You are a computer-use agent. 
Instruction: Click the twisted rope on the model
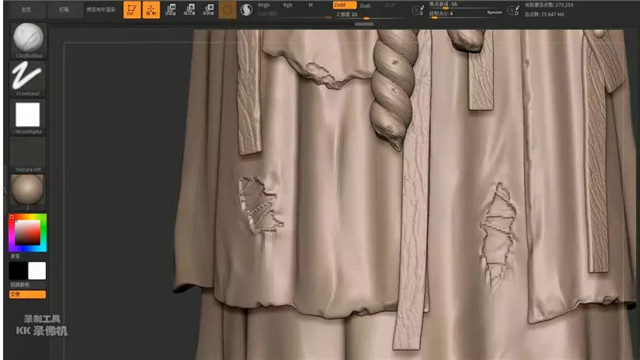coord(395,88)
